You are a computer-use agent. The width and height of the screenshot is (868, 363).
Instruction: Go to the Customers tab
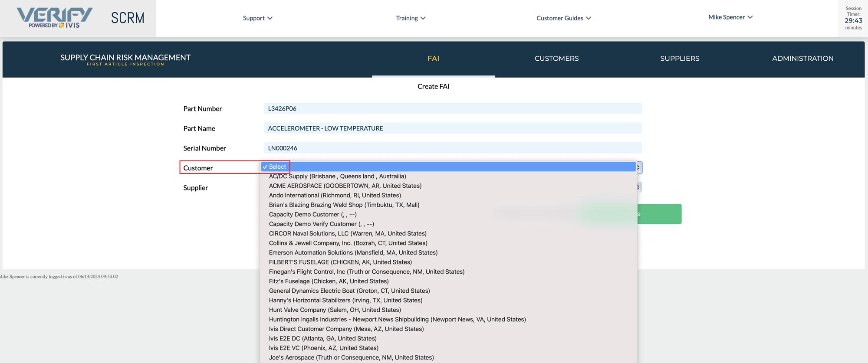tap(556, 59)
